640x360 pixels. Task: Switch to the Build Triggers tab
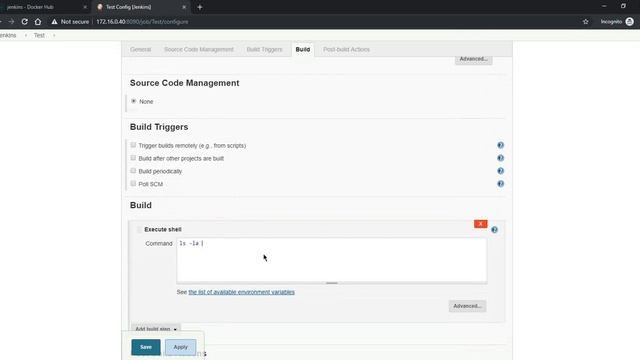click(264, 49)
